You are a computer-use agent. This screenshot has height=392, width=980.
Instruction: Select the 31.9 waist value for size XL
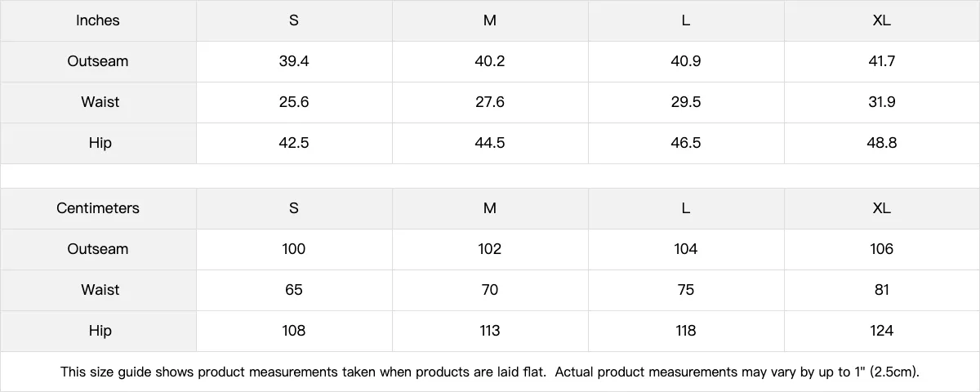click(881, 102)
